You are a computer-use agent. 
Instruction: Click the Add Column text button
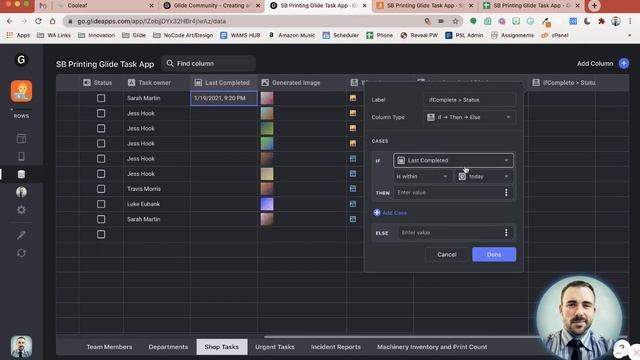tap(595, 64)
